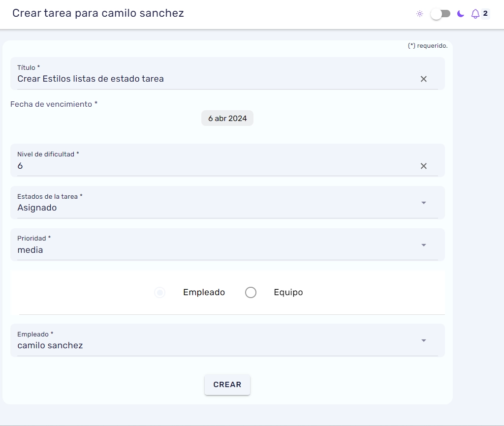Open the date picker showing 6 abr 2024
This screenshot has height=426, width=504.
point(227,118)
